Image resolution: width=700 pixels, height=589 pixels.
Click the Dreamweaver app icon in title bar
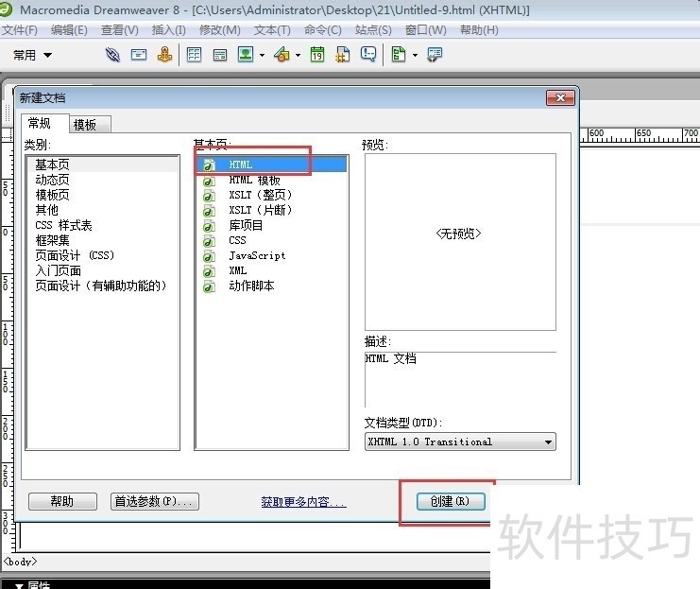pyautogui.click(x=7, y=9)
